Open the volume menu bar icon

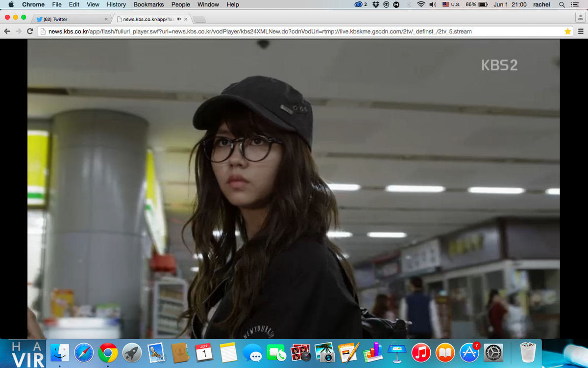(433, 4)
